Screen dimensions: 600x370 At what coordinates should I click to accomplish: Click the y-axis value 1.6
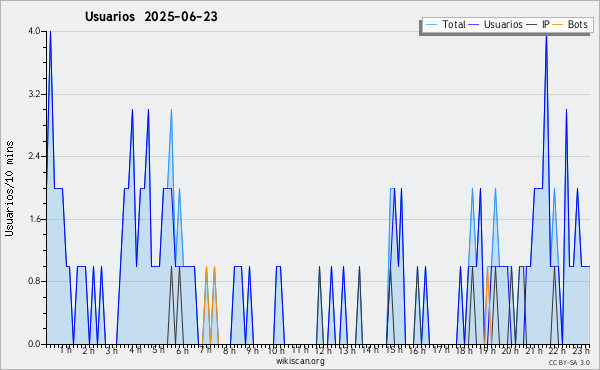pyautogui.click(x=34, y=219)
